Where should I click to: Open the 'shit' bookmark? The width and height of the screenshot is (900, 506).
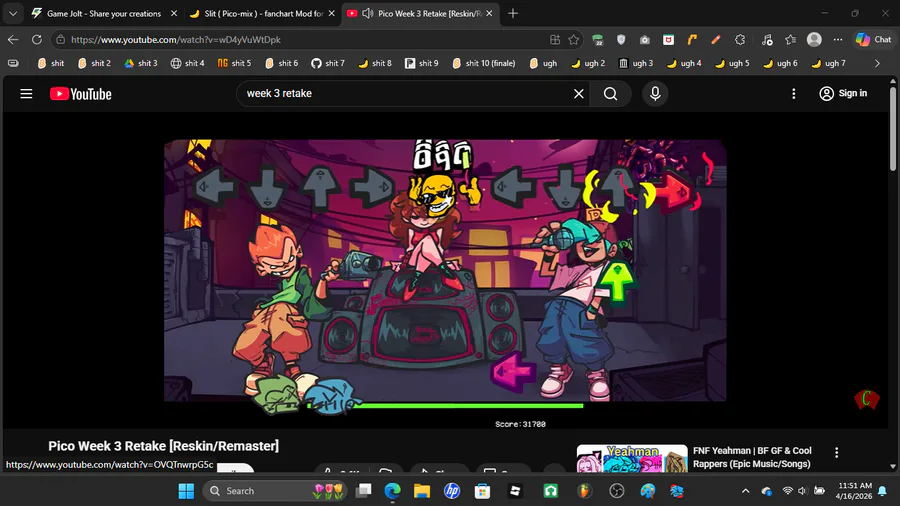[51, 63]
